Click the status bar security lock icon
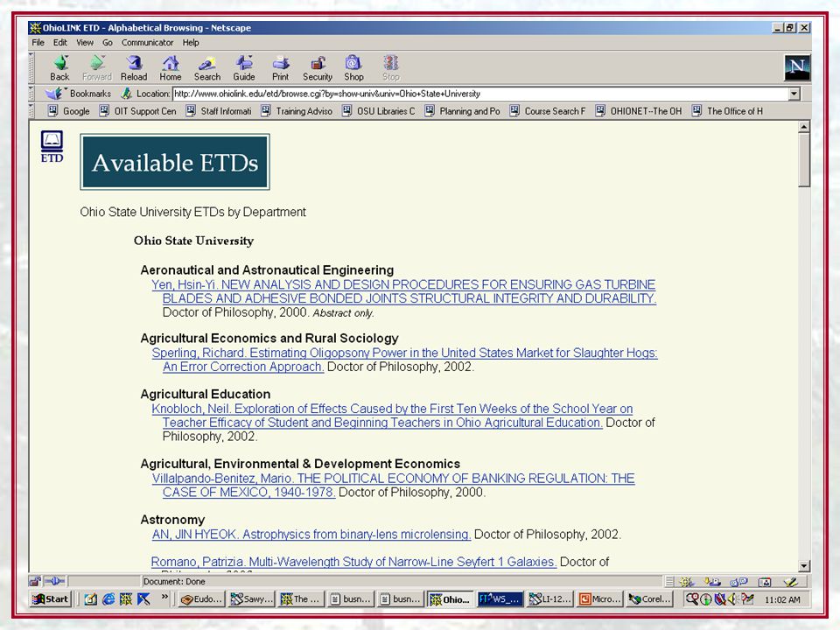The image size is (840, 630). click(x=35, y=581)
